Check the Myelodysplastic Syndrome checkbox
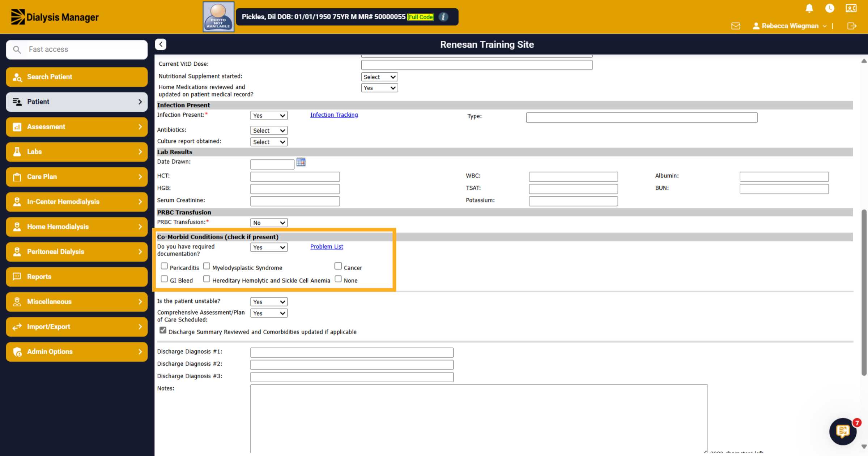This screenshot has width=868, height=456. click(x=207, y=266)
